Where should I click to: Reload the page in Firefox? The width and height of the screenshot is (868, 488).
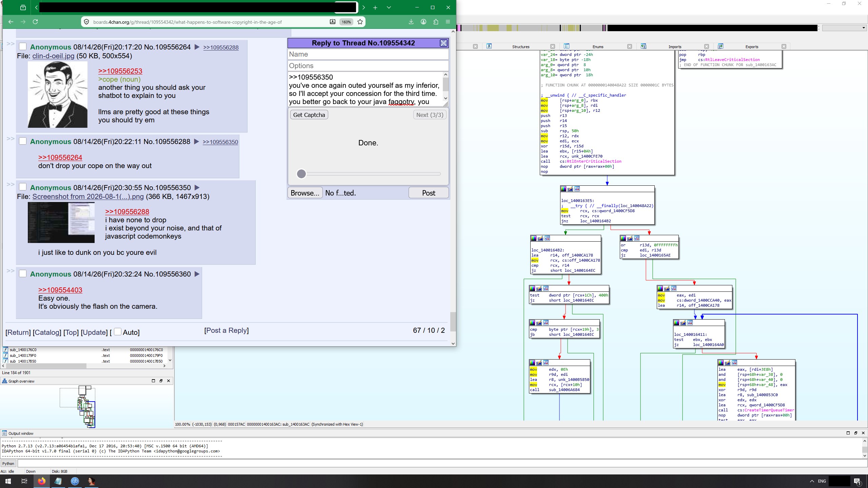[35, 22]
